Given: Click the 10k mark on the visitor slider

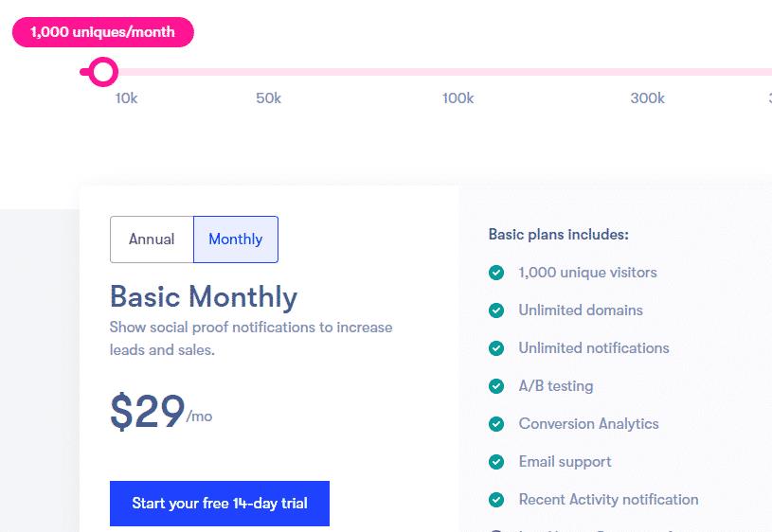Looking at the screenshot, I should [127, 98].
